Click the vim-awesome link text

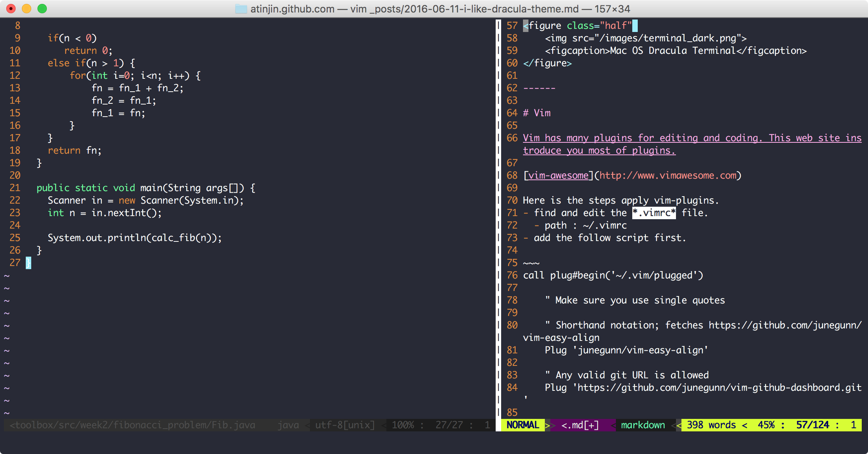point(558,176)
